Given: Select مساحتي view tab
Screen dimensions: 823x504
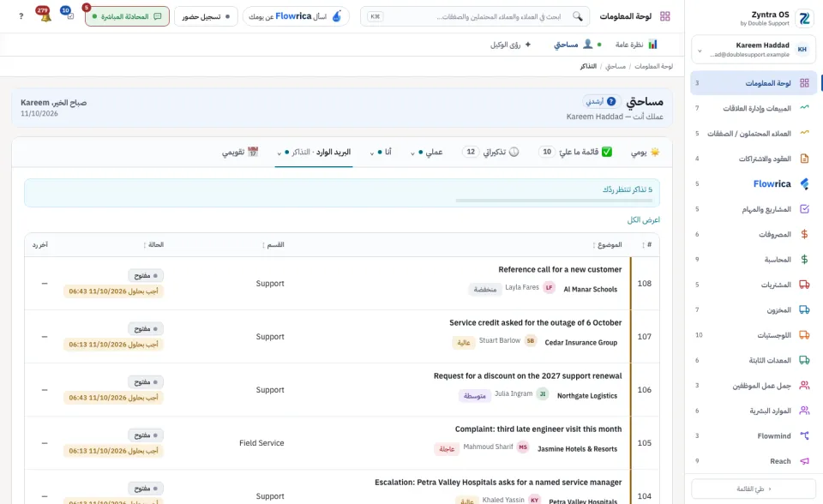Looking at the screenshot, I should coord(578,44).
